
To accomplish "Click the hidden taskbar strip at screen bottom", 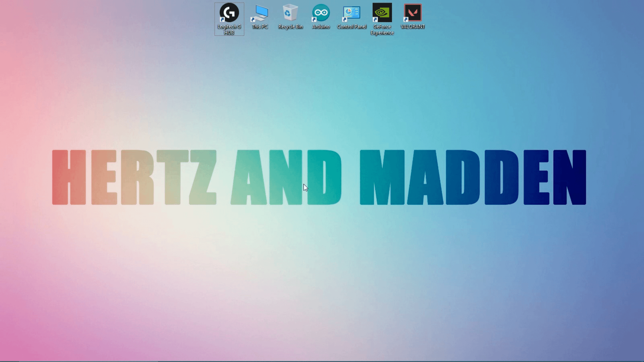I will coord(322,361).
